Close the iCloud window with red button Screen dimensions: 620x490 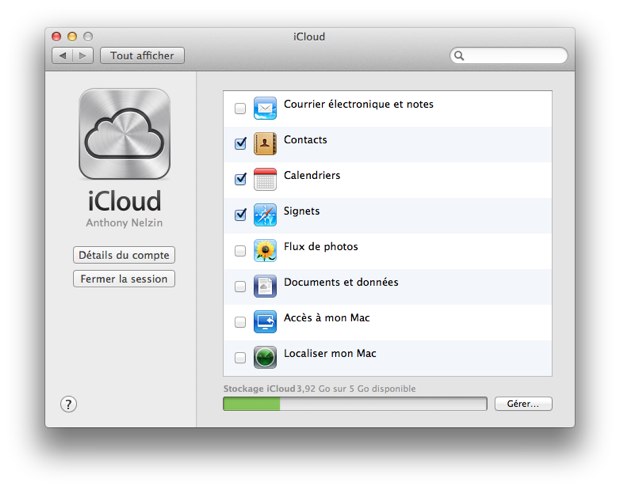[56, 36]
